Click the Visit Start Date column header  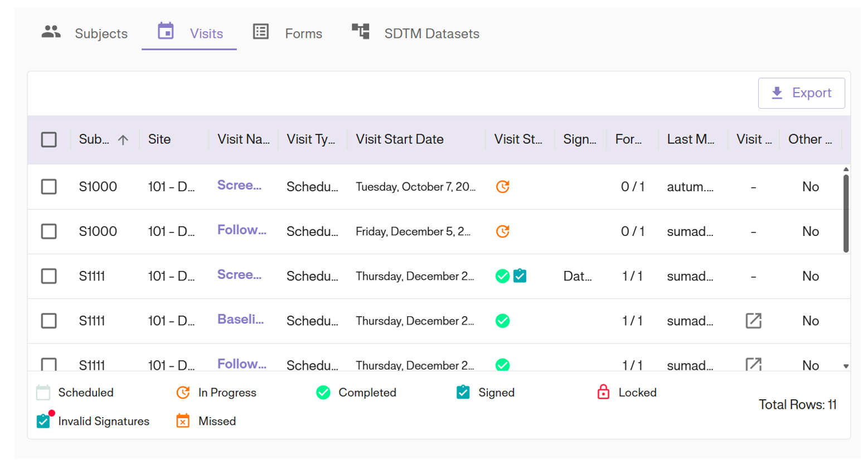(400, 139)
